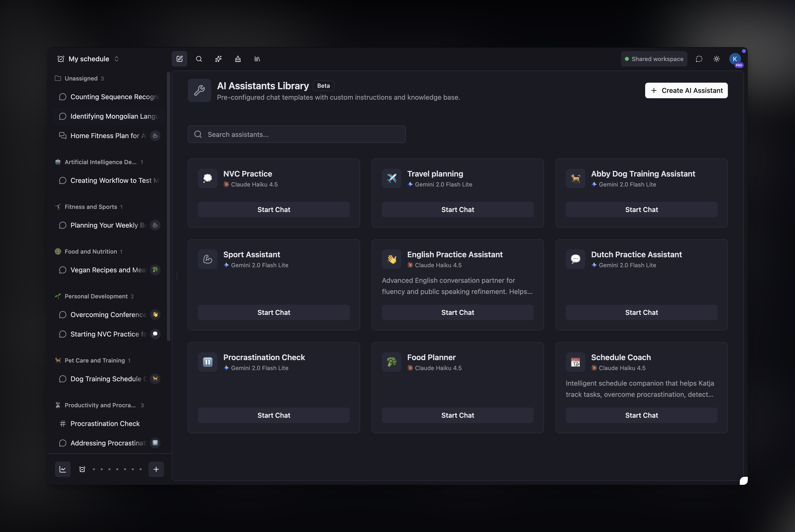Click the assistants stamp icon in toolbar

pyautogui.click(x=238, y=59)
